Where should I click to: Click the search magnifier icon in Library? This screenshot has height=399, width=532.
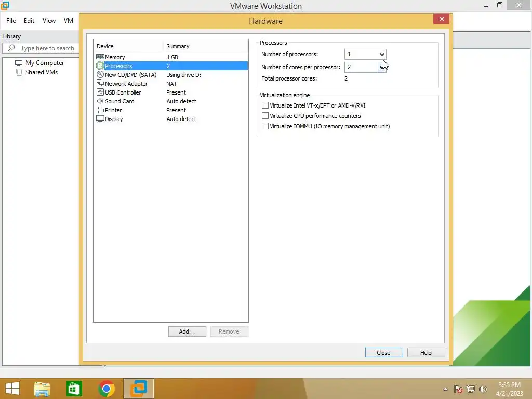[x=12, y=48]
